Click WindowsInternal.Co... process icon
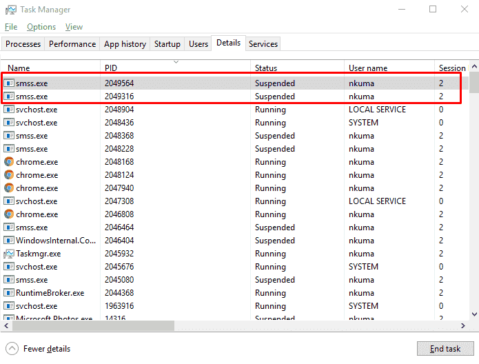The height and width of the screenshot is (364, 479). [9, 240]
